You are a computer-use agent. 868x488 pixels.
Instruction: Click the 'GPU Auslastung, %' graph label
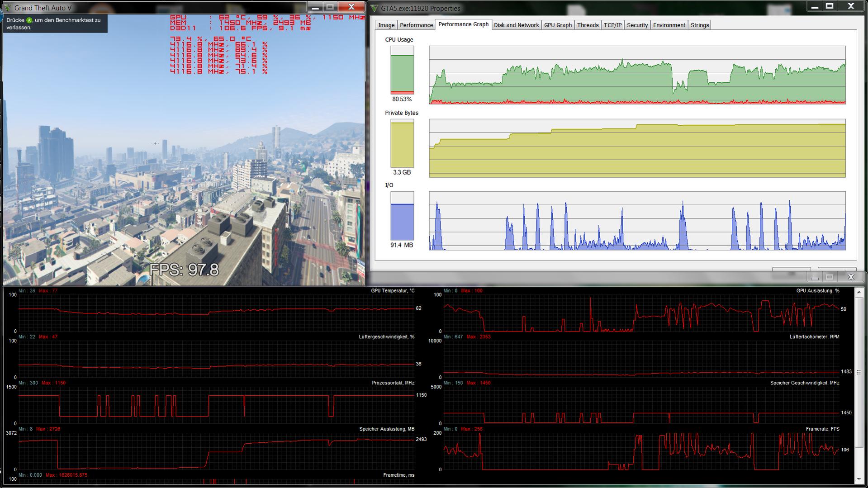point(818,291)
